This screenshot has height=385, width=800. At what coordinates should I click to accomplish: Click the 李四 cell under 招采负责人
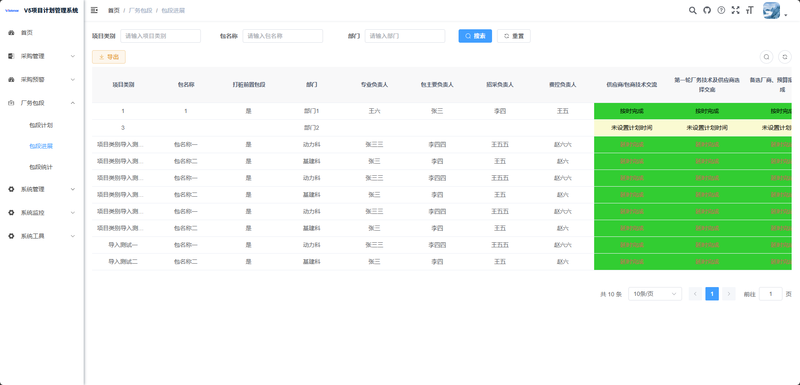pyautogui.click(x=500, y=111)
